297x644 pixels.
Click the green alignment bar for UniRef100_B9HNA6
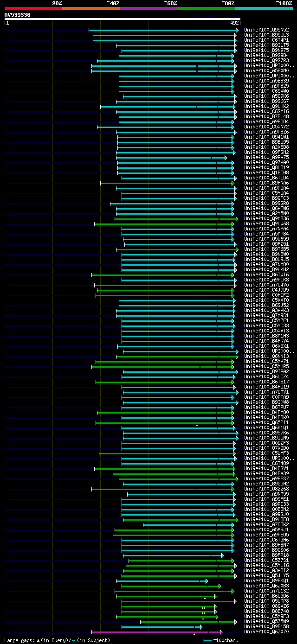(168, 183)
